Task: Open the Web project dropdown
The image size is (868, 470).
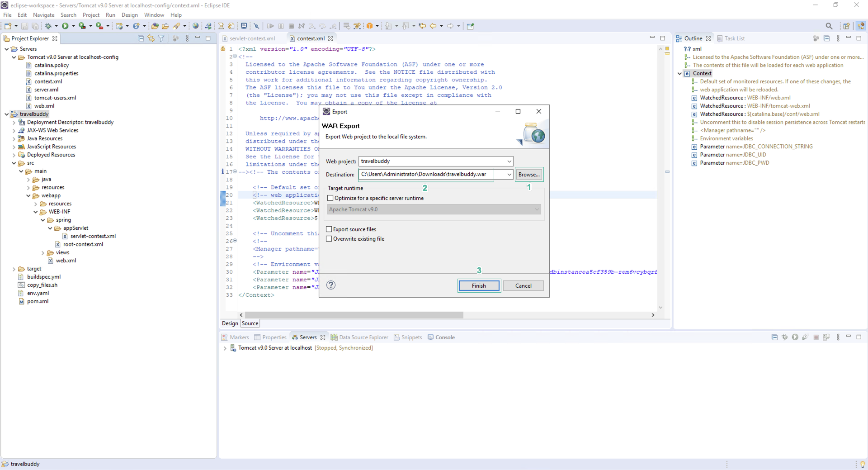Action: tap(509, 161)
